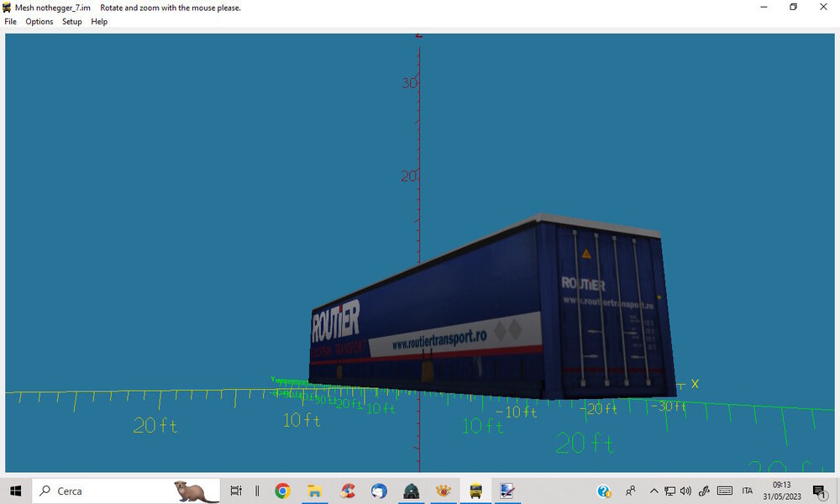Open the paint editor taskbar app
The image size is (840, 504).
pos(507,491)
